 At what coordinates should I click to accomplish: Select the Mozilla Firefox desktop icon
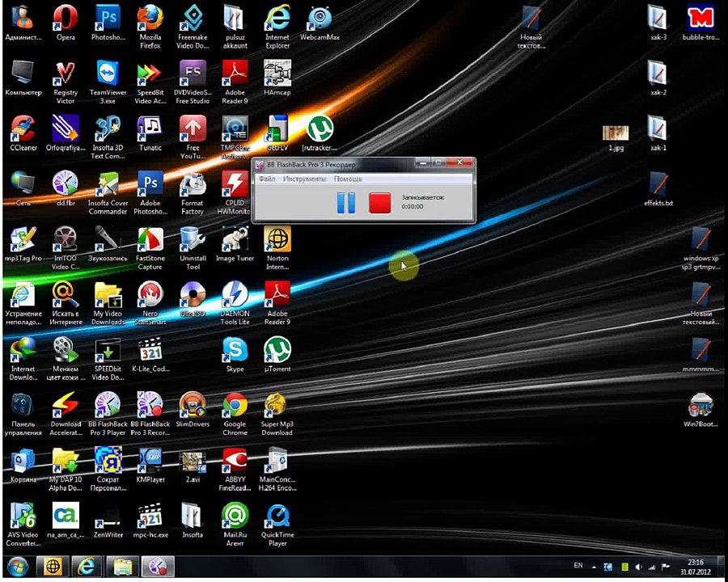click(150, 27)
